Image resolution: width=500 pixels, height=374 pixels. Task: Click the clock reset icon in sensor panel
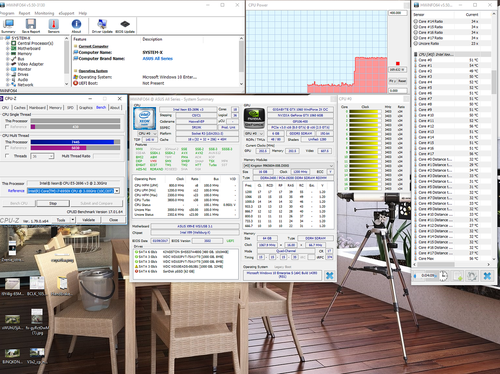tap(443, 276)
